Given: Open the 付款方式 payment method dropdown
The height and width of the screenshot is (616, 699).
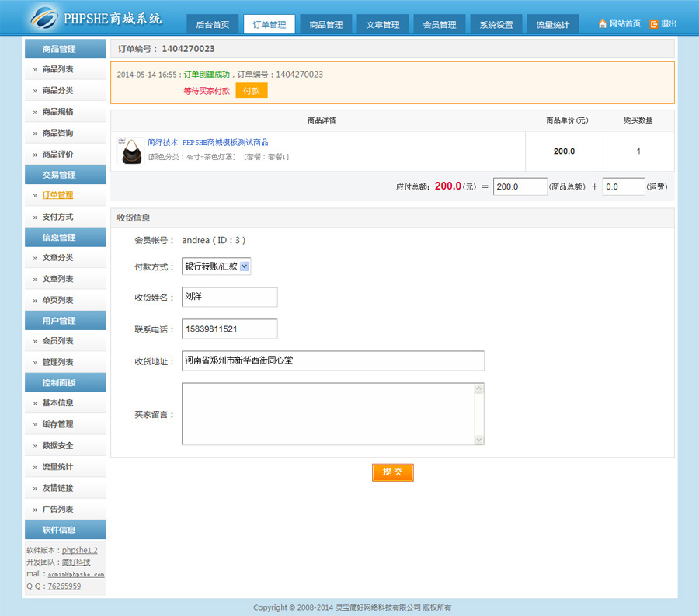Looking at the screenshot, I should [x=216, y=266].
